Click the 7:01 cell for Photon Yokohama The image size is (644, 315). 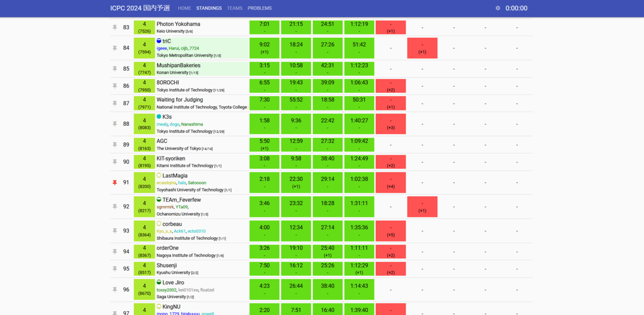tap(265, 27)
